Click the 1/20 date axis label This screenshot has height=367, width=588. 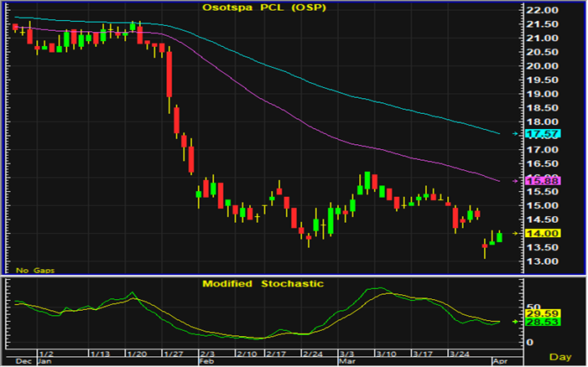coord(137,354)
